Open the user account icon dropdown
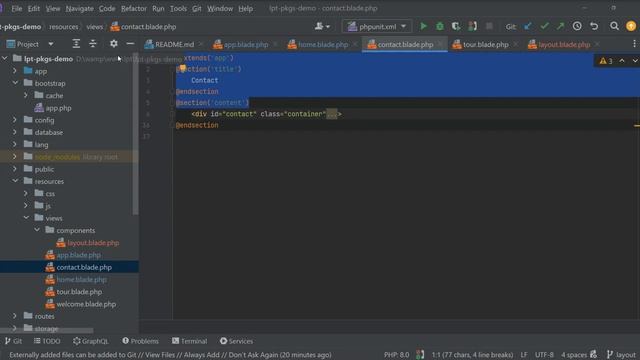 pyautogui.click(x=322, y=27)
